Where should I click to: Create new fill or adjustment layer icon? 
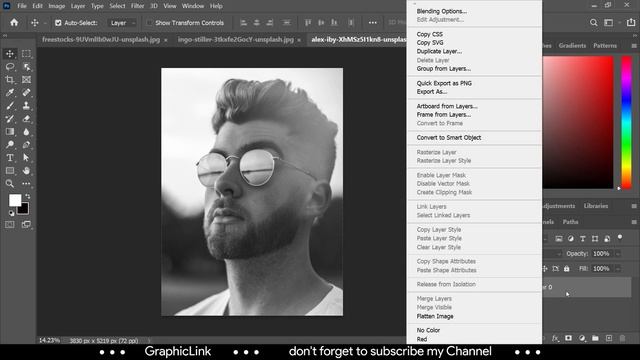[x=582, y=338]
